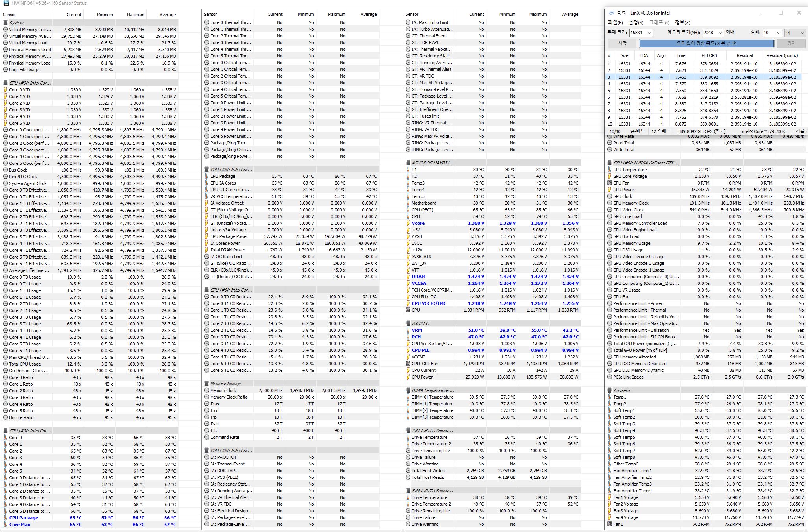Click the lightning icon beside CPU Package Power
The width and height of the screenshot is (808, 532).
pyautogui.click(x=207, y=237)
